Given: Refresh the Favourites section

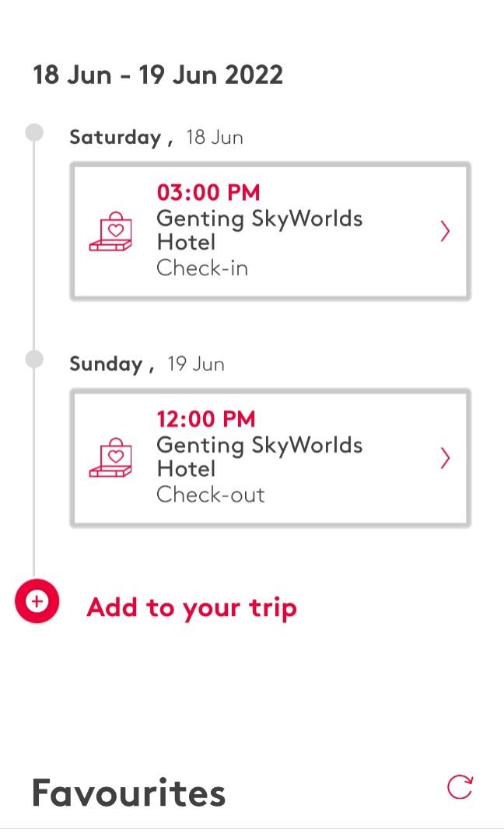Looking at the screenshot, I should pos(460,787).
